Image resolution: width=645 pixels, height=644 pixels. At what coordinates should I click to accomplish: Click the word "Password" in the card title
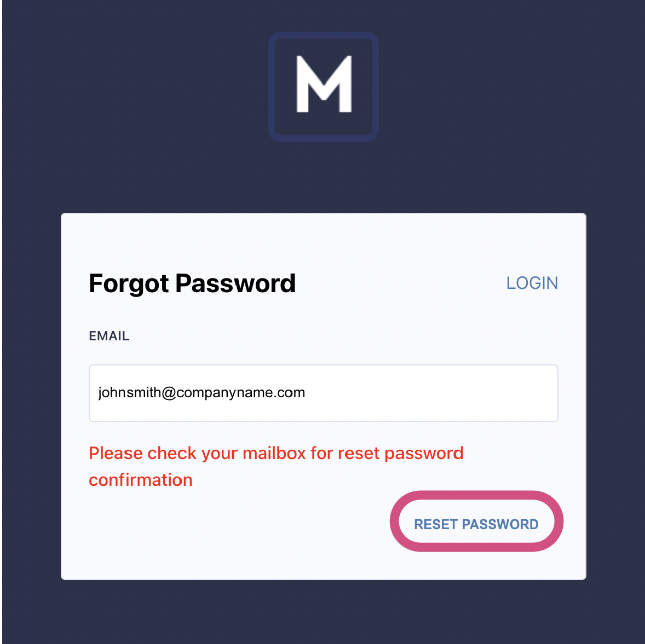(x=235, y=283)
